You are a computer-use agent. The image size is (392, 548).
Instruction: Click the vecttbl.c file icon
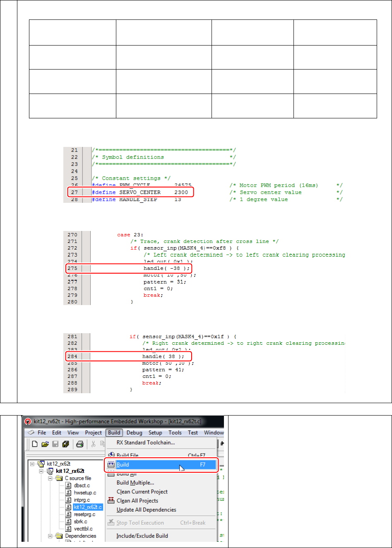point(69,529)
